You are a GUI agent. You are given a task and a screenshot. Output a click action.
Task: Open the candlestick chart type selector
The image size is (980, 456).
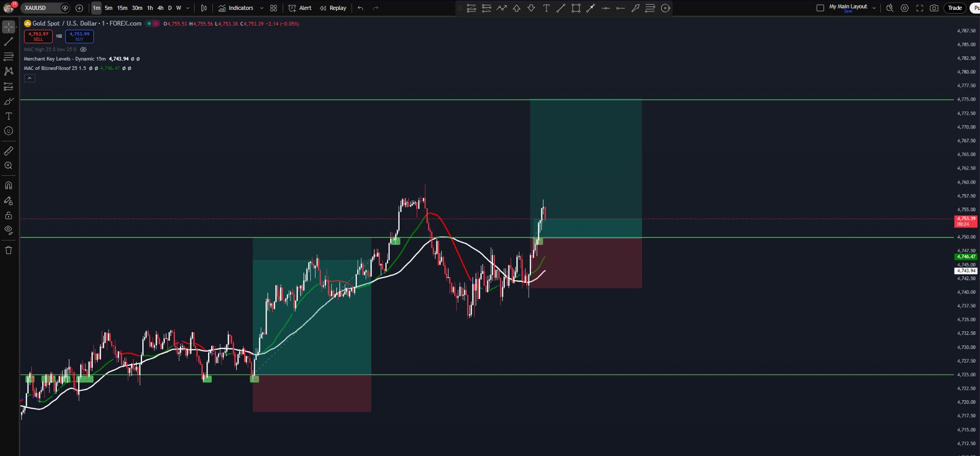point(204,8)
